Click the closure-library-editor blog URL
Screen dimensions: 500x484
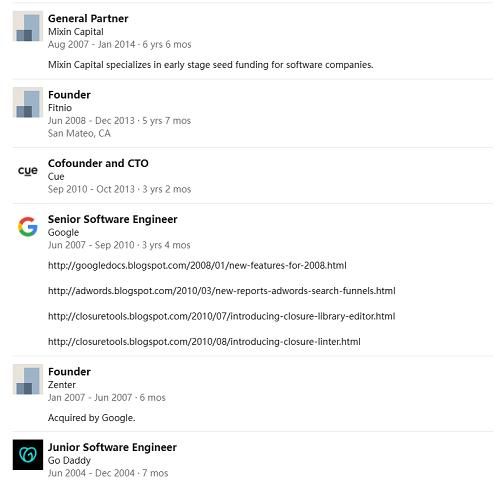coord(222,316)
